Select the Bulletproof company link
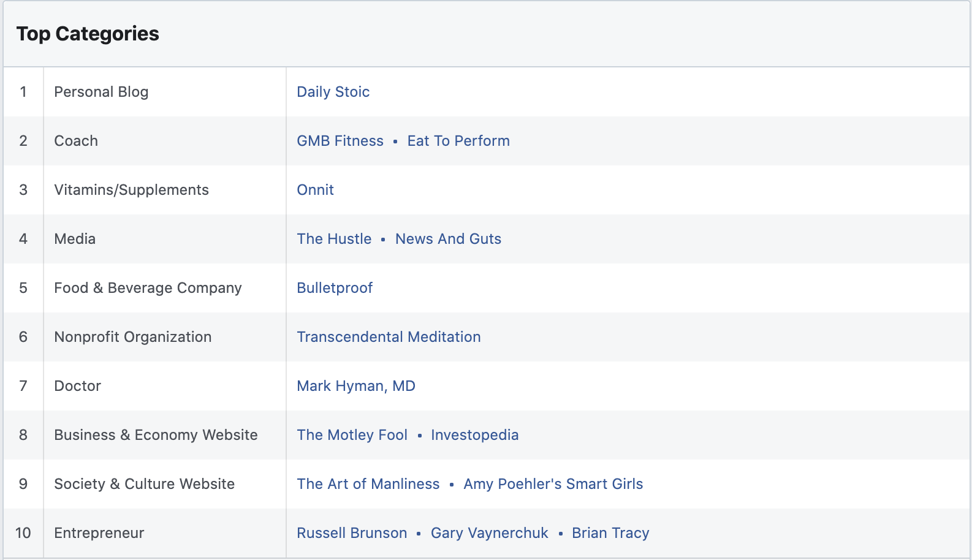The image size is (972, 560). [335, 288]
